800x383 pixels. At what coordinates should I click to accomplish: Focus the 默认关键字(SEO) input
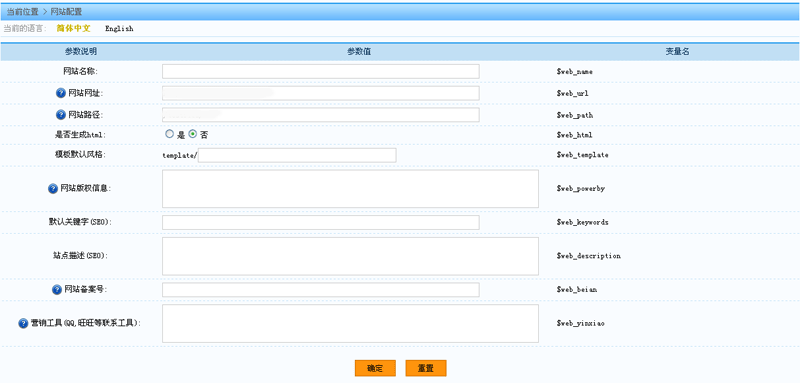pos(321,222)
